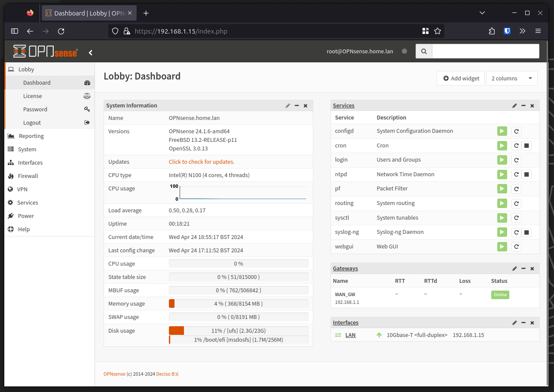Close the Services widget
This screenshot has width=554, height=392.
(532, 106)
